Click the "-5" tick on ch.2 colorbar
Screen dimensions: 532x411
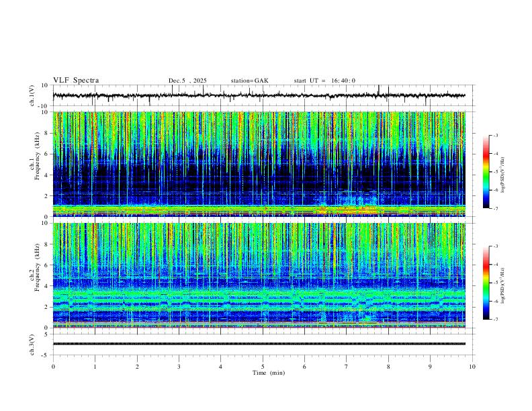point(495,283)
